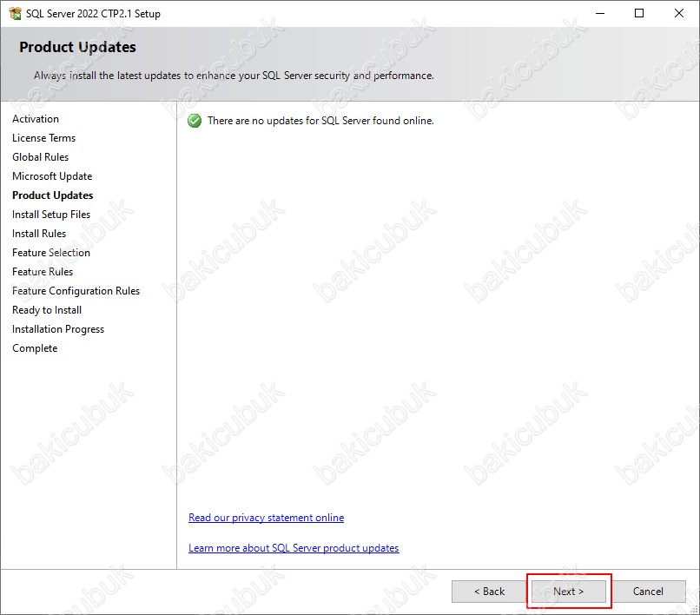Select Install Setup Files step

[x=51, y=215]
